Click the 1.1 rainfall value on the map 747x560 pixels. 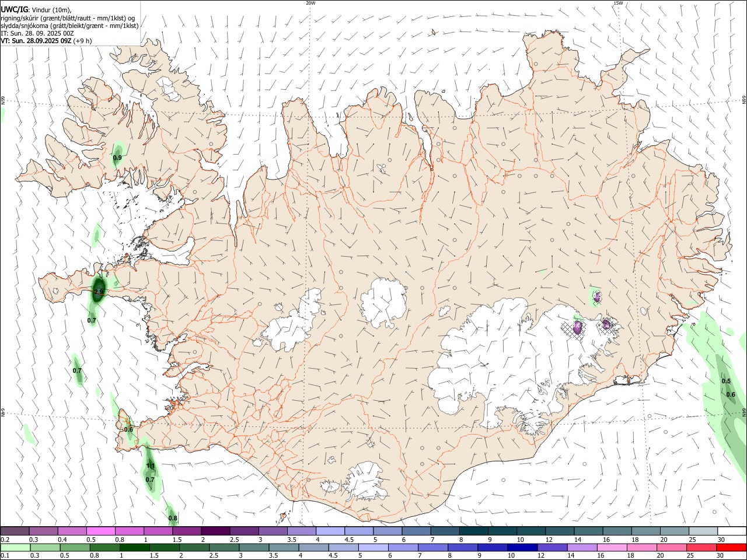(x=151, y=466)
